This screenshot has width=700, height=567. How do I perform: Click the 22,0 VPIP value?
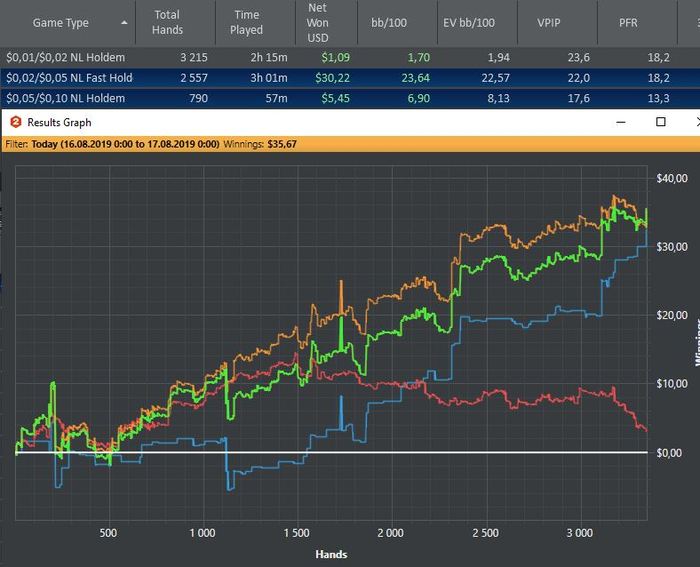point(579,78)
